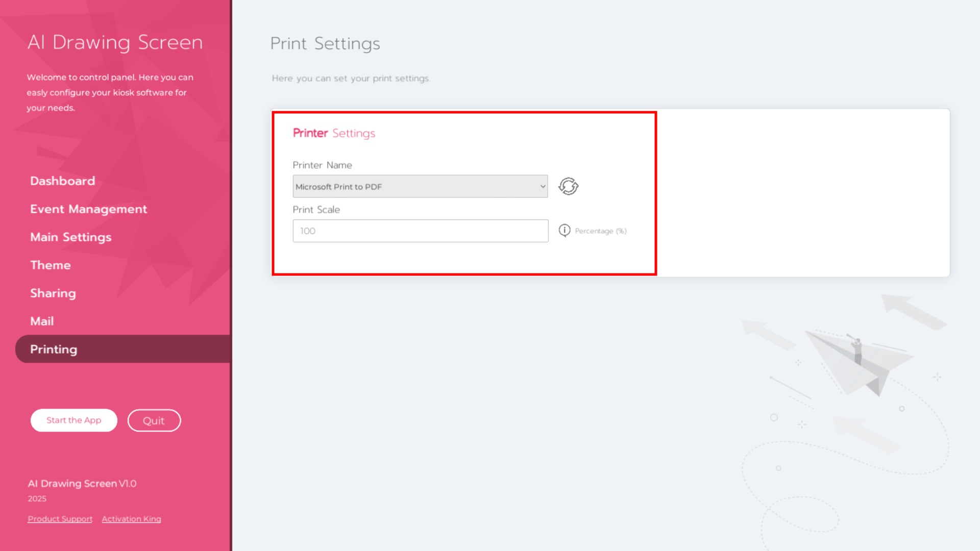The image size is (980, 551).
Task: Open the Product Support link
Action: pyautogui.click(x=60, y=519)
